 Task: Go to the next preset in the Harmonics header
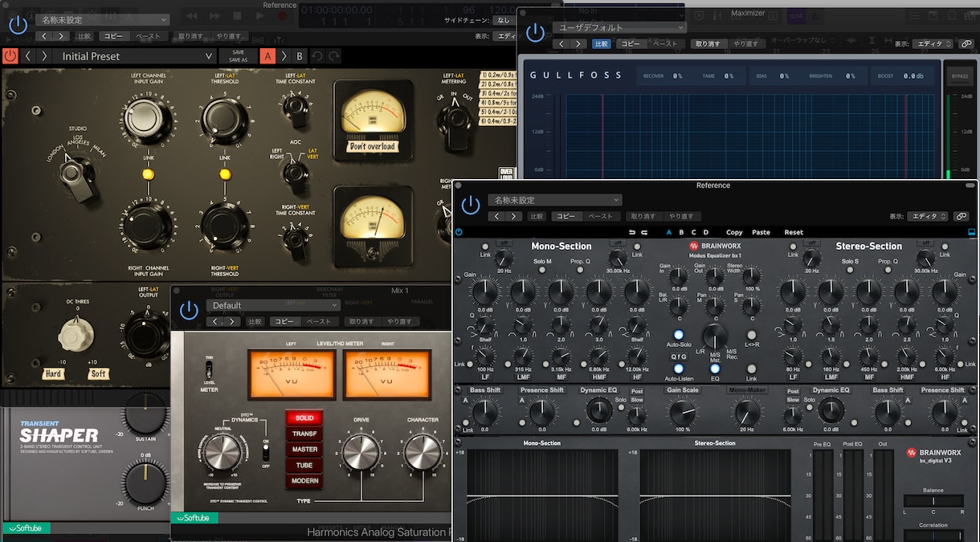tap(232, 321)
